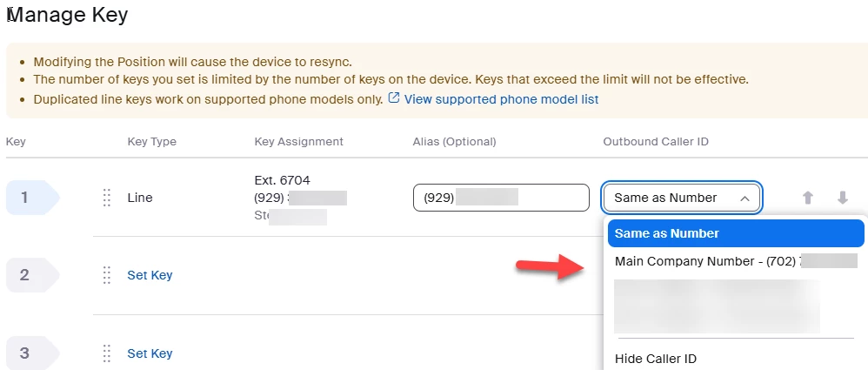Click the Alias (Optional) input field
Screen dimensions: 868x370
tap(501, 198)
